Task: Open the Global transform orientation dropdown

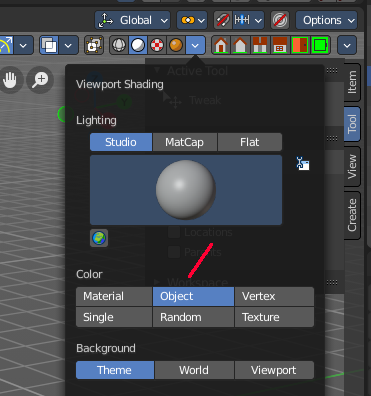Action: tap(133, 20)
